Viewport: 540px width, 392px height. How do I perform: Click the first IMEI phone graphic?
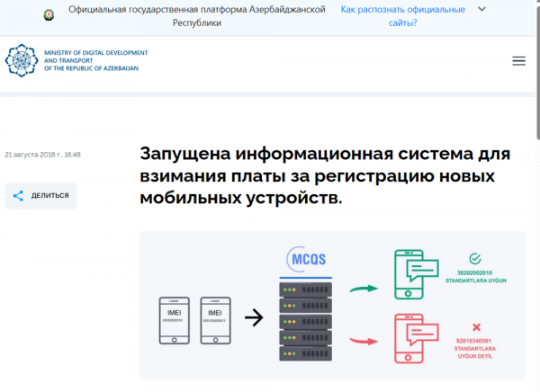coord(176,318)
